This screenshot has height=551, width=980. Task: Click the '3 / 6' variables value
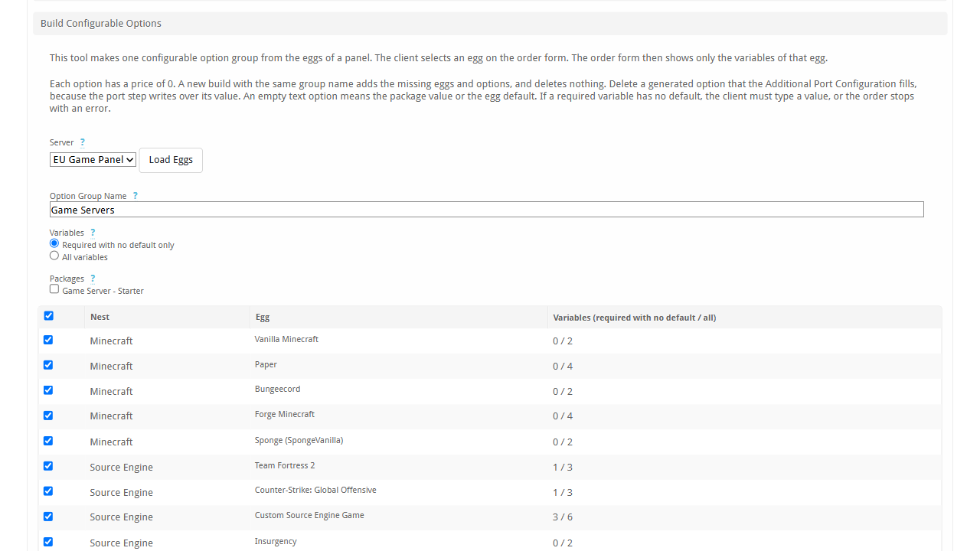[x=563, y=517]
